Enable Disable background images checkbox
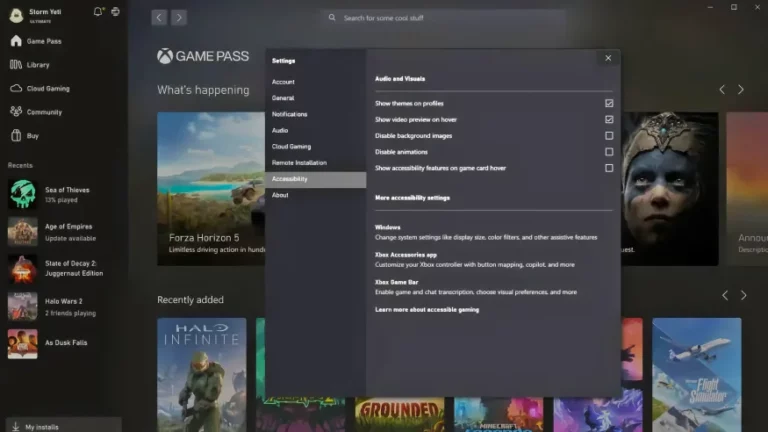 609,135
